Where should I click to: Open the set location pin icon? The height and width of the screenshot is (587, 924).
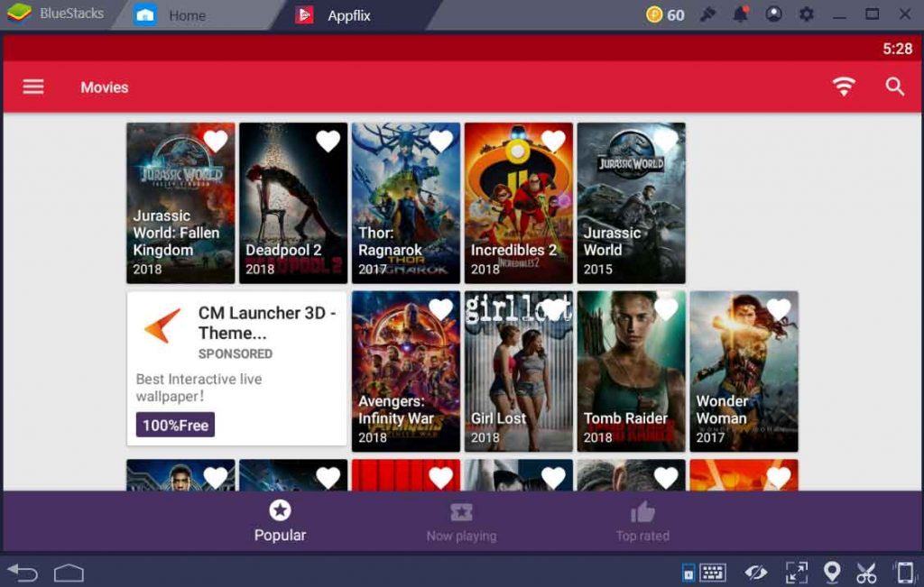[831, 573]
